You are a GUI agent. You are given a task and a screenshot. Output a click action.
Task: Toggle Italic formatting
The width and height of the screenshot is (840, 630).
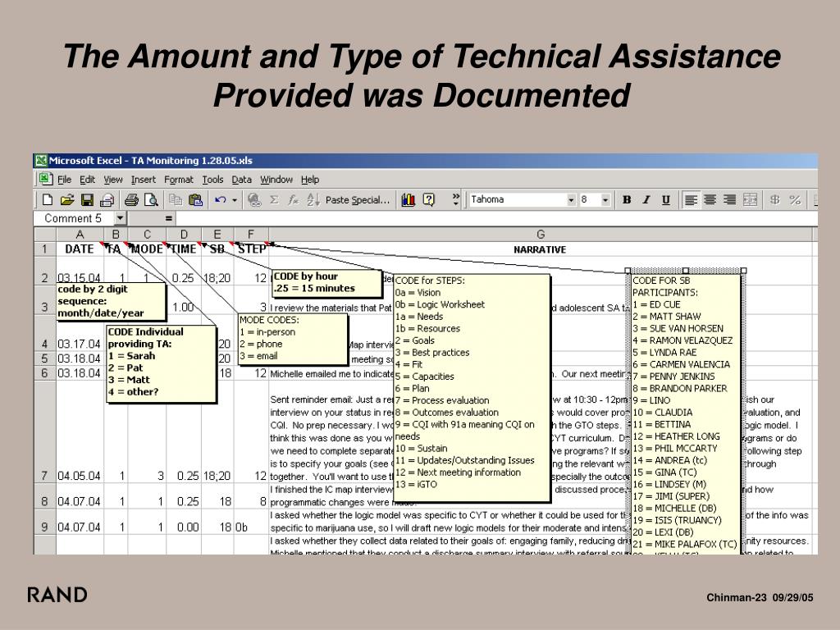[x=646, y=200]
